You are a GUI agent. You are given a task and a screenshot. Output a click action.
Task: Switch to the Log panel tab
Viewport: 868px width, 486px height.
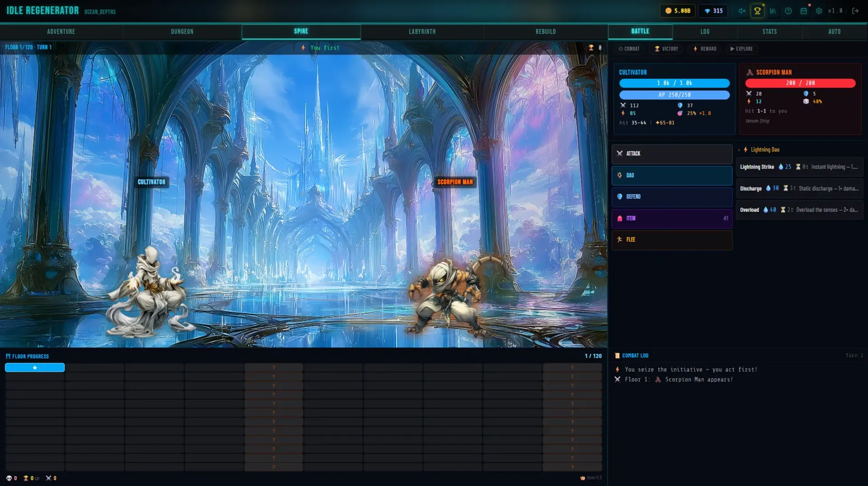(x=705, y=32)
